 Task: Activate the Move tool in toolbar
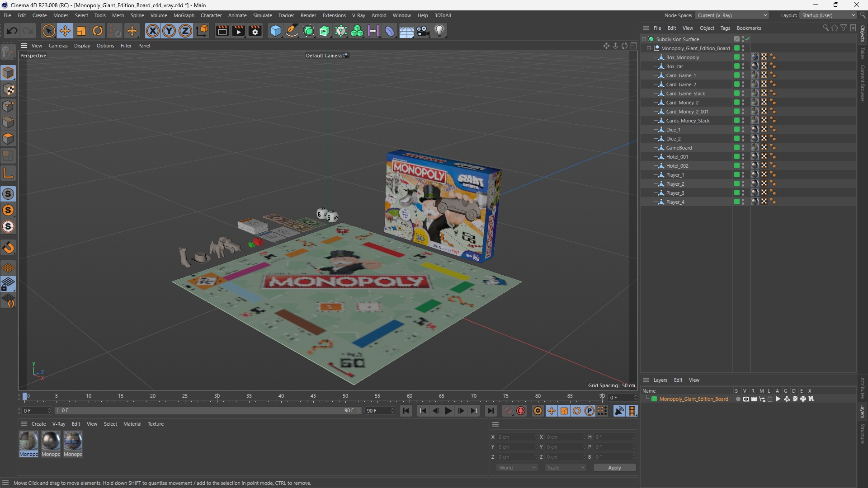click(65, 31)
